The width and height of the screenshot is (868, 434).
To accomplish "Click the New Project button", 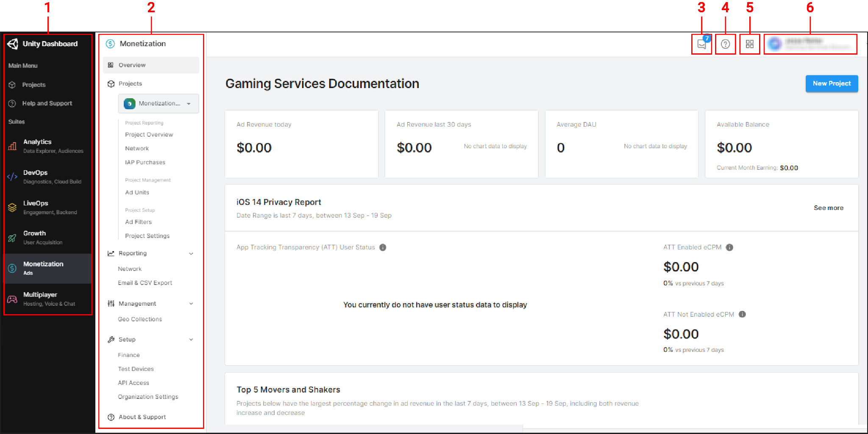I will 831,83.
